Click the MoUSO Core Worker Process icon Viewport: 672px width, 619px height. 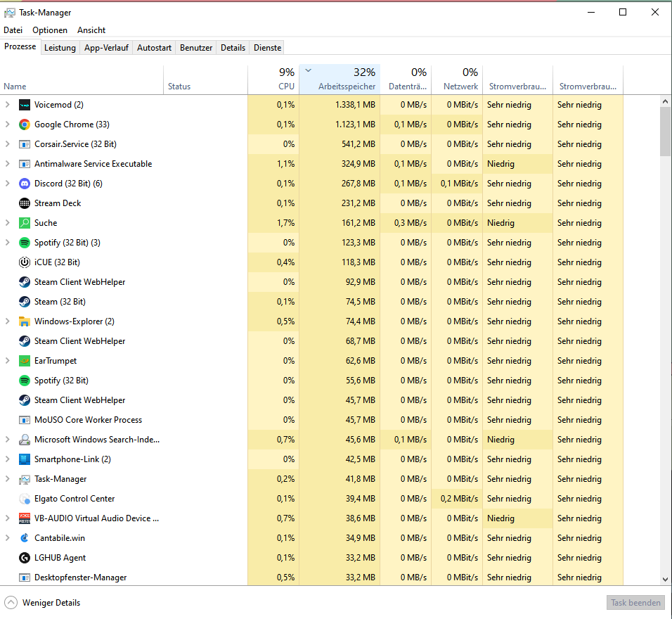[x=25, y=420]
